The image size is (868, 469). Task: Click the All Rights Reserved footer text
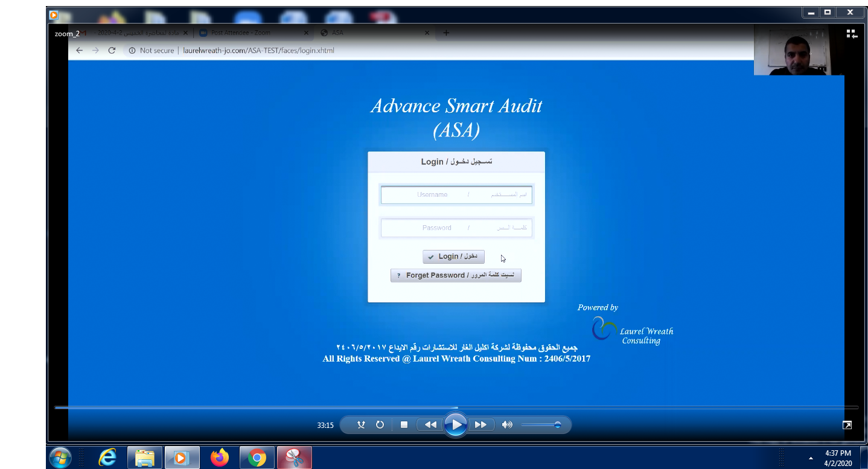[456, 359]
